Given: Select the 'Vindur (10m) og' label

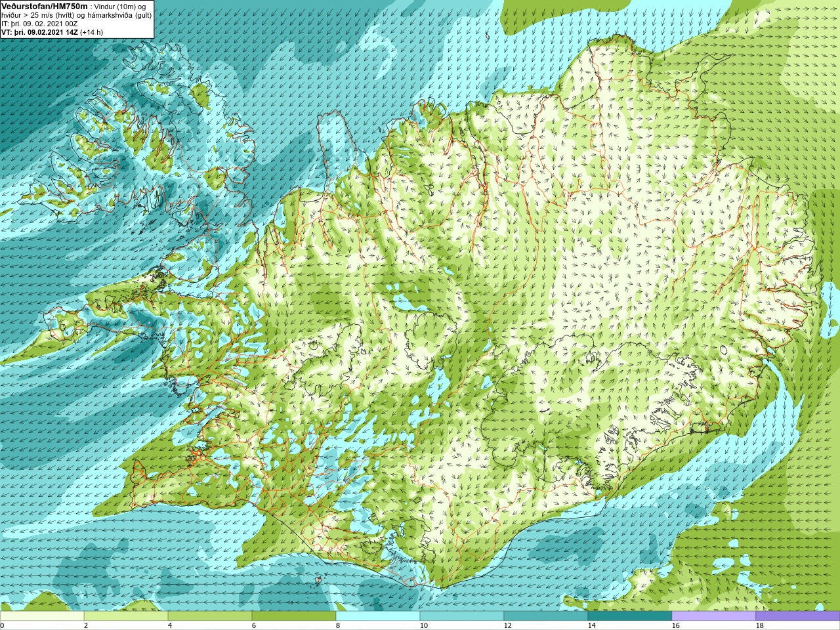Looking at the screenshot, I should pyautogui.click(x=119, y=7).
